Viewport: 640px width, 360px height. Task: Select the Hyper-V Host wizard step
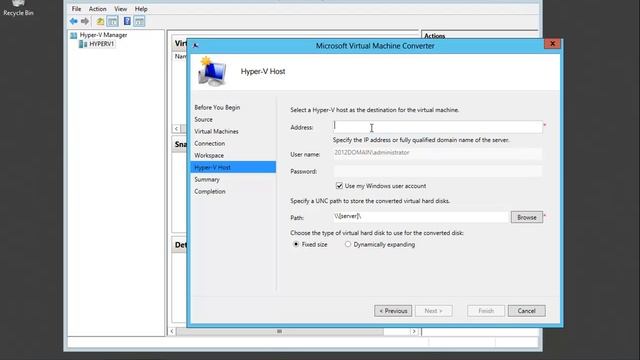233,167
